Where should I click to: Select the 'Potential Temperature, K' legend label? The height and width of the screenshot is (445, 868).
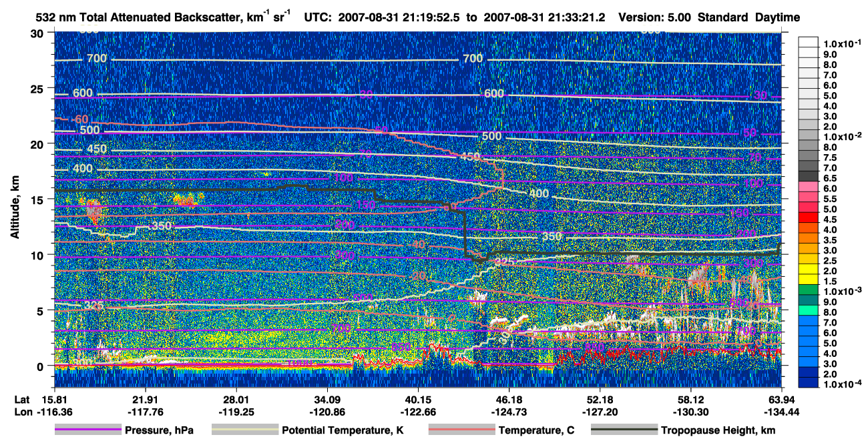coord(343,430)
